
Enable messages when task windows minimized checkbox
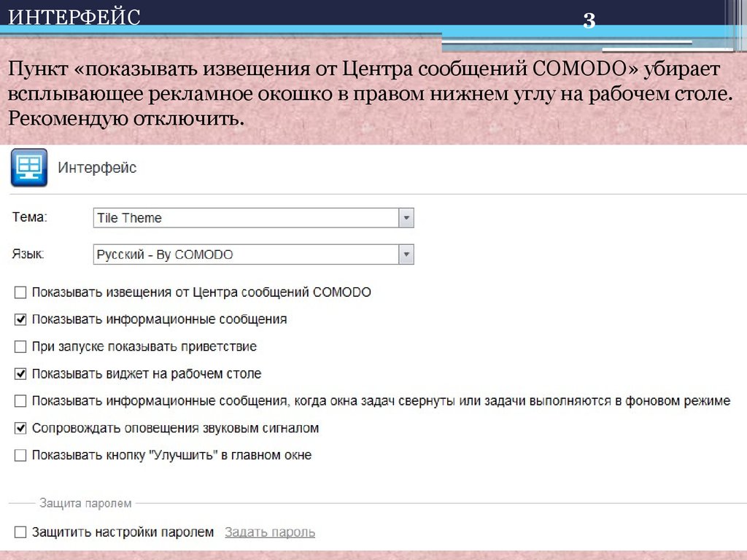coord(20,401)
